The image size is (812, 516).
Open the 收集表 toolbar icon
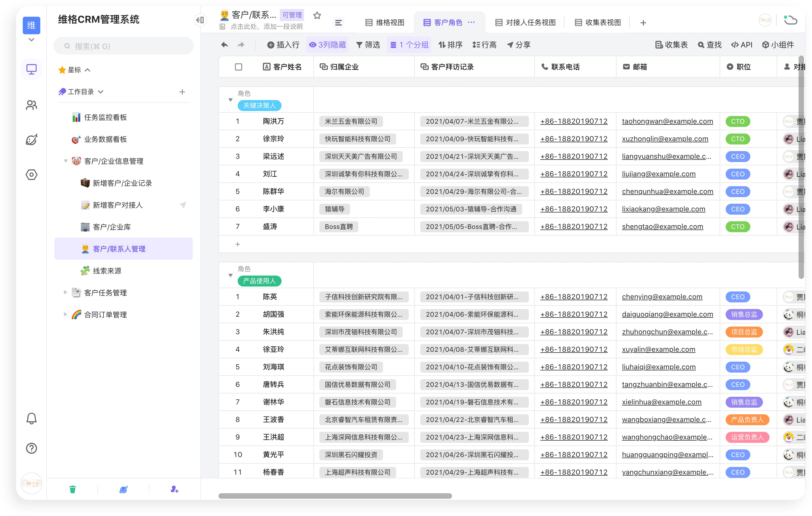tap(671, 44)
